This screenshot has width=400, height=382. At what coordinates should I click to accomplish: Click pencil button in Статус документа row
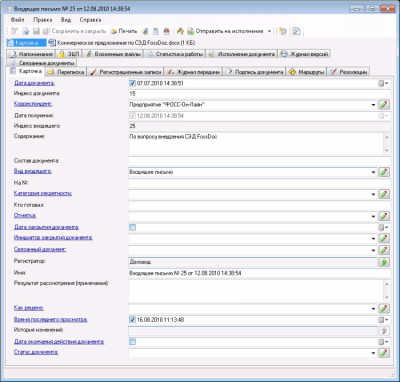[x=384, y=353]
